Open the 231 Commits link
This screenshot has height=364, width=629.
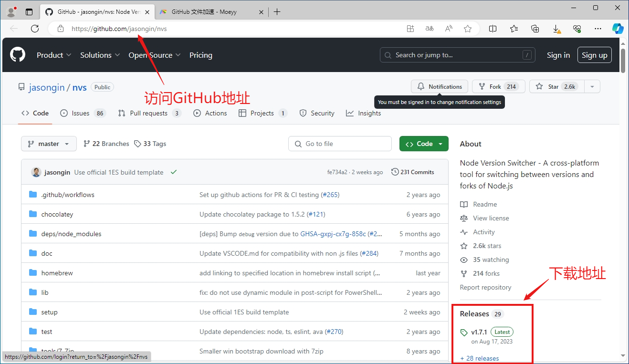tap(412, 172)
